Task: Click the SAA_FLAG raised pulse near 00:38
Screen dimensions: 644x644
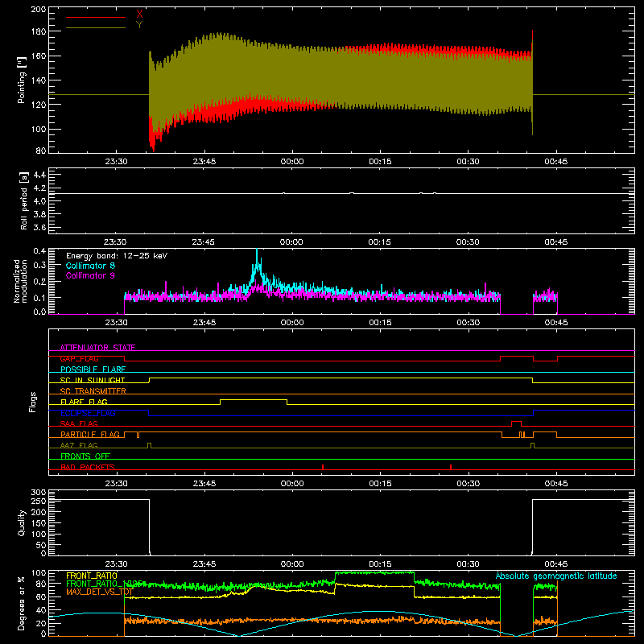Action: pos(516,422)
